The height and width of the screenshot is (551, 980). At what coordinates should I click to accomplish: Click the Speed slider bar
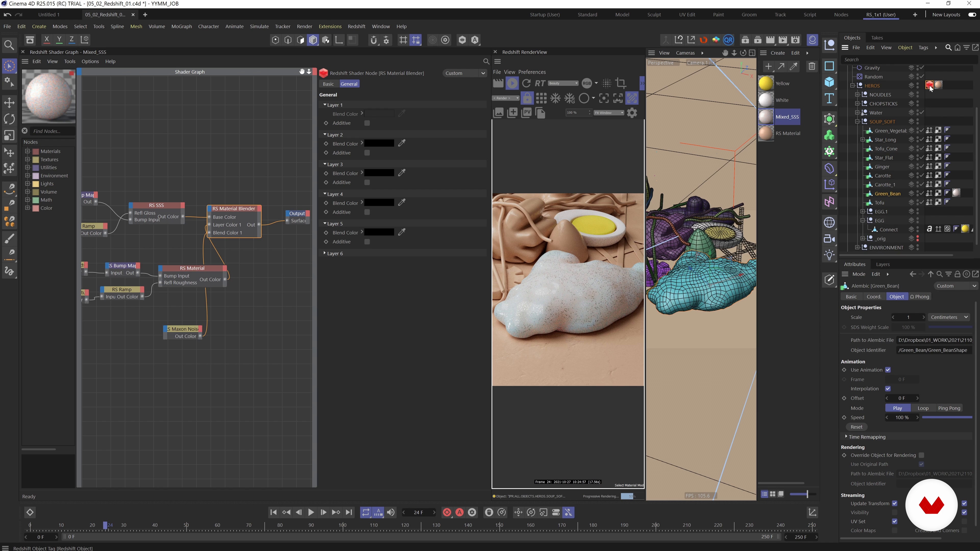[947, 417]
